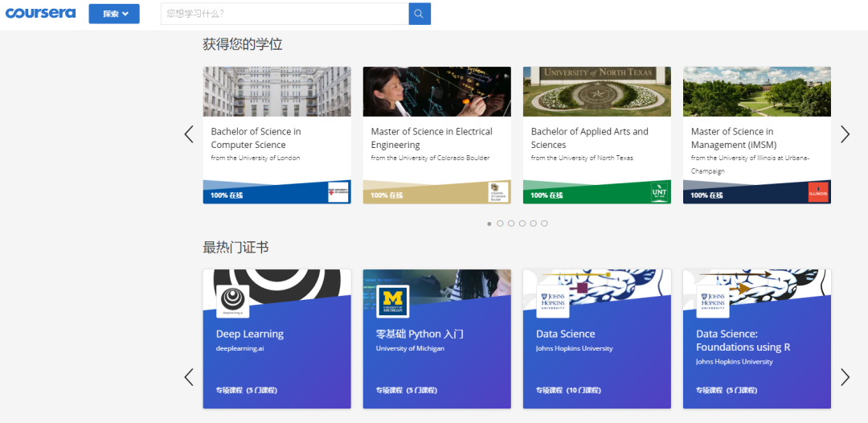Image resolution: width=868 pixels, height=423 pixels.
Task: Select the fourth degree carousel dot
Action: (522, 224)
